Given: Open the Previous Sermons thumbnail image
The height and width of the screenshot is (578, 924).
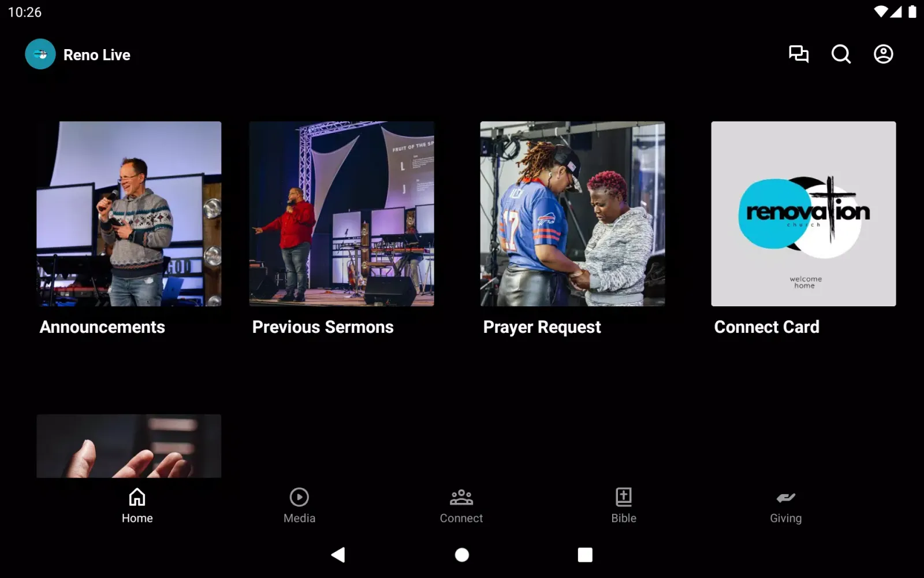Looking at the screenshot, I should (x=342, y=214).
